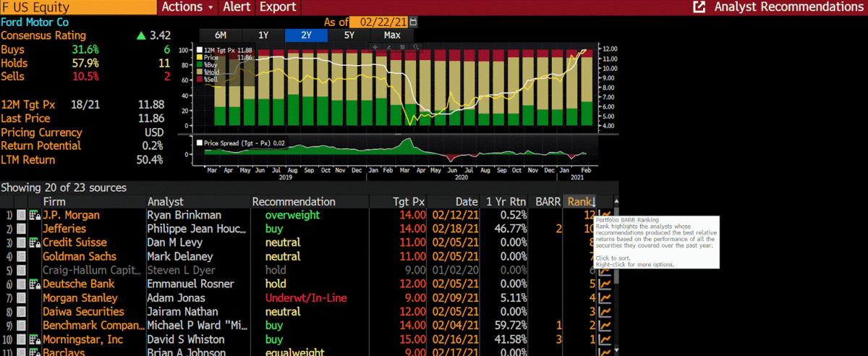Pop out Analyst Recommendations window icon
868x356 pixels.
[x=699, y=7]
